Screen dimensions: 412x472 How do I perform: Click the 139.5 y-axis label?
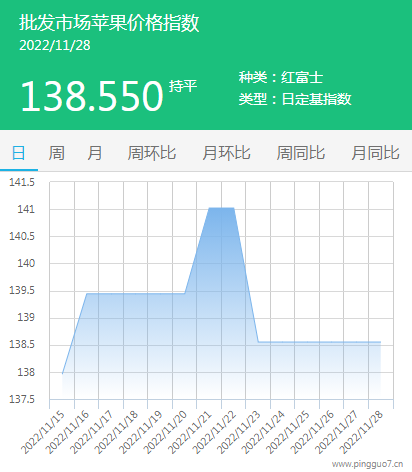click(x=22, y=290)
